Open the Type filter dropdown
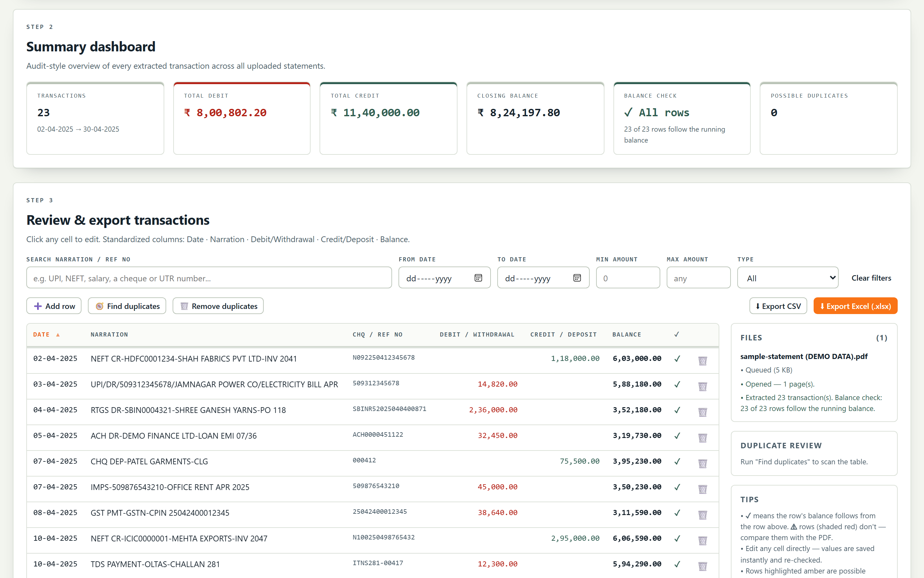924x578 pixels. (x=788, y=278)
